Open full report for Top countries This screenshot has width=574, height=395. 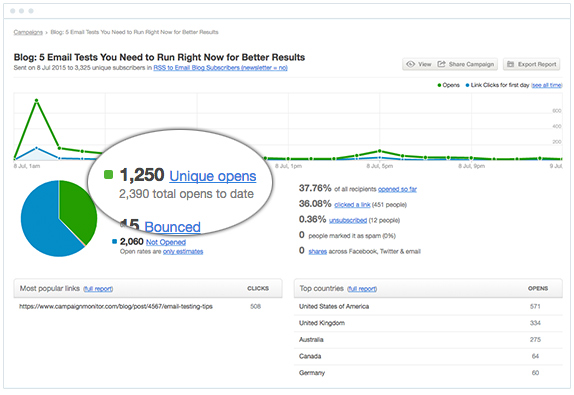pyautogui.click(x=362, y=289)
